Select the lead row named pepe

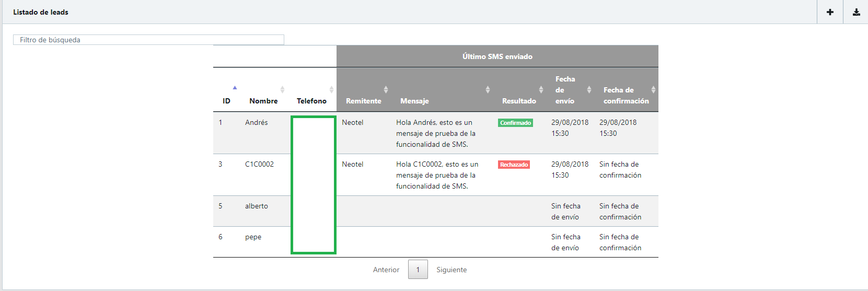click(x=253, y=237)
